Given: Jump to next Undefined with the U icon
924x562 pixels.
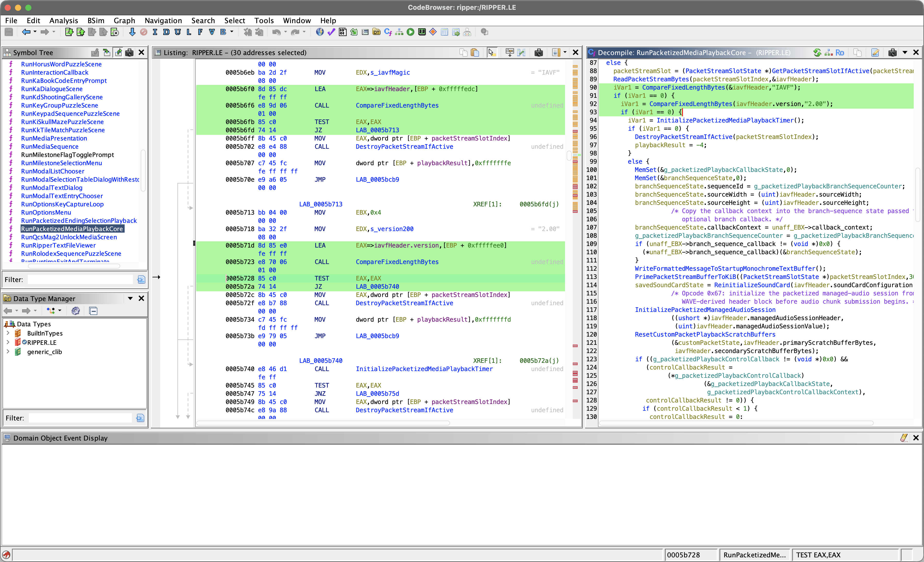Looking at the screenshot, I should coord(178,32).
